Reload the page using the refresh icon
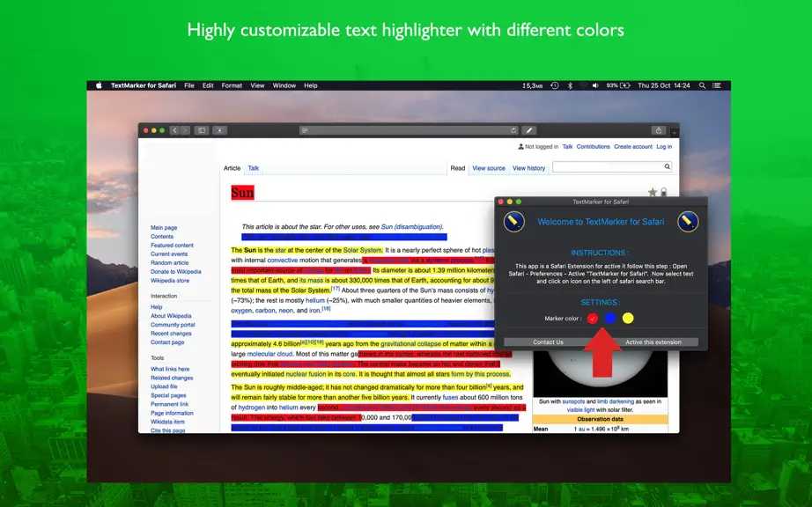 tap(513, 130)
